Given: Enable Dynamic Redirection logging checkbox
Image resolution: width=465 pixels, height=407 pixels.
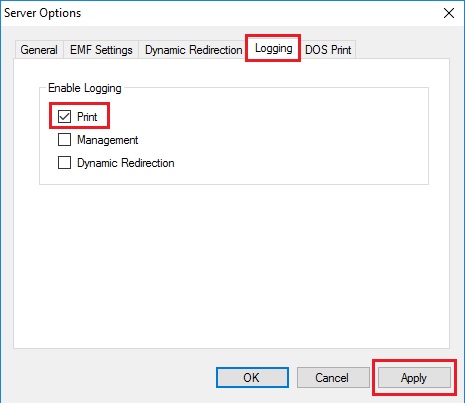Looking at the screenshot, I should pos(64,163).
